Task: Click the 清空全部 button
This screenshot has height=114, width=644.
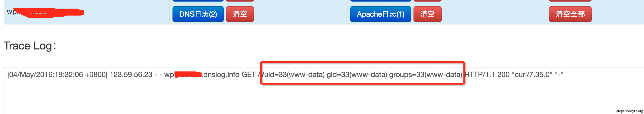Action: [570, 14]
